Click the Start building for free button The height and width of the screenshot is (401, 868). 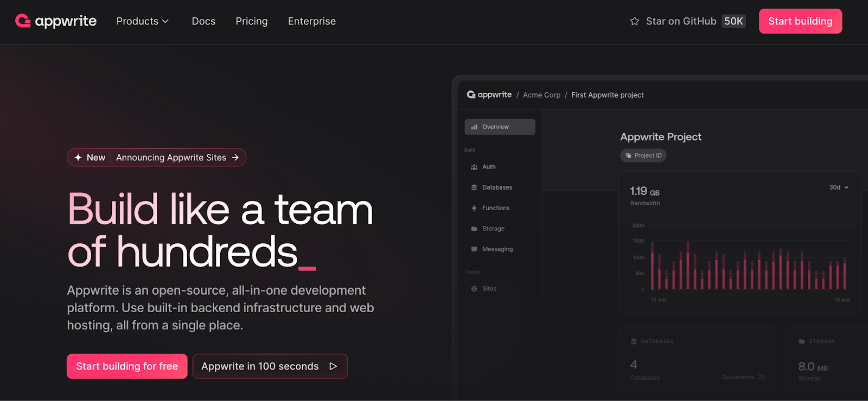coord(127,366)
